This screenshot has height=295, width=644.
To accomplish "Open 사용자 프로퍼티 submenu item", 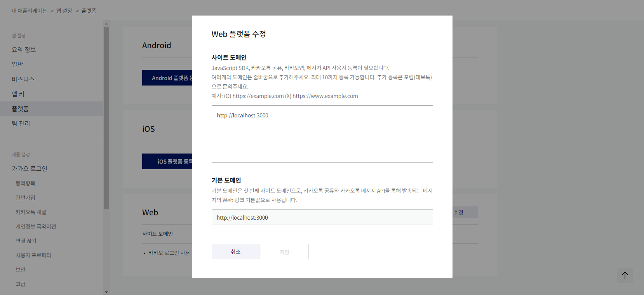I will point(33,255).
